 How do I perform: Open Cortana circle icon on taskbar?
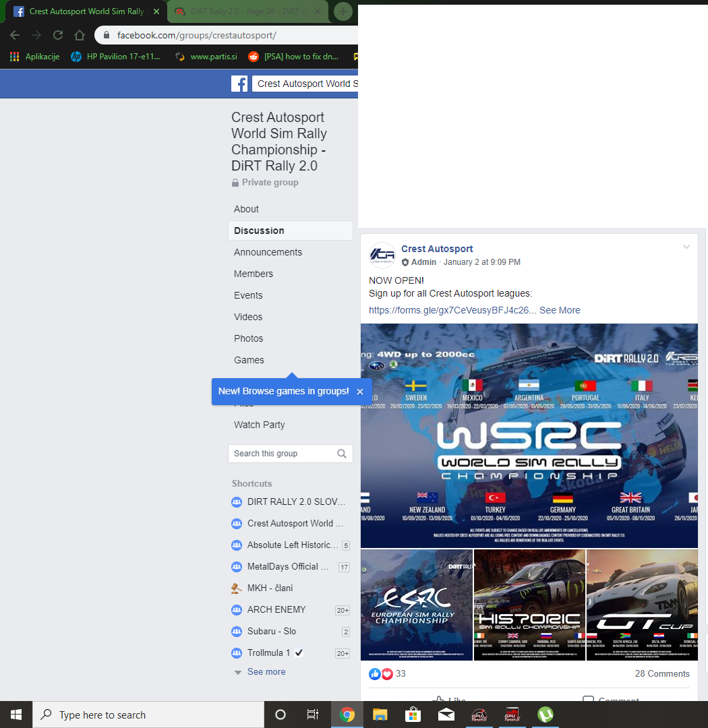click(281, 715)
